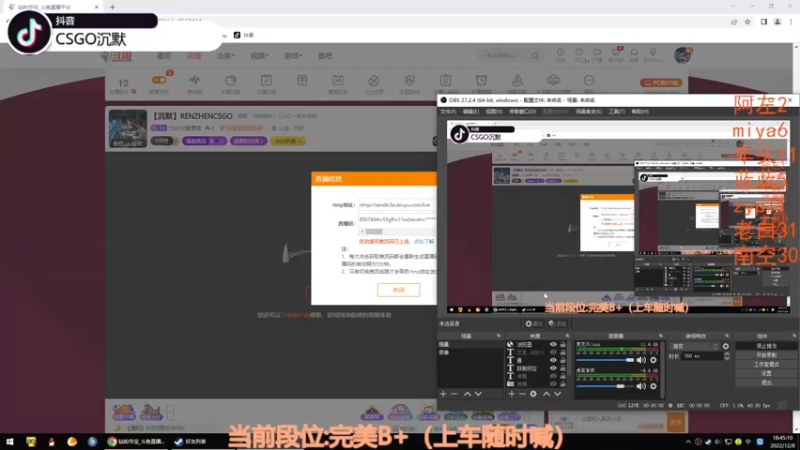Move source up in OBS Sources list
Viewport: 800px width, 450px height.
coord(546,394)
